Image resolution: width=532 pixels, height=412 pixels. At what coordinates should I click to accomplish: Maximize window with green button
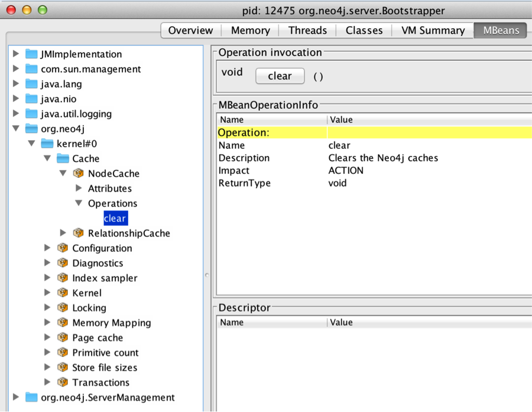pos(43,10)
